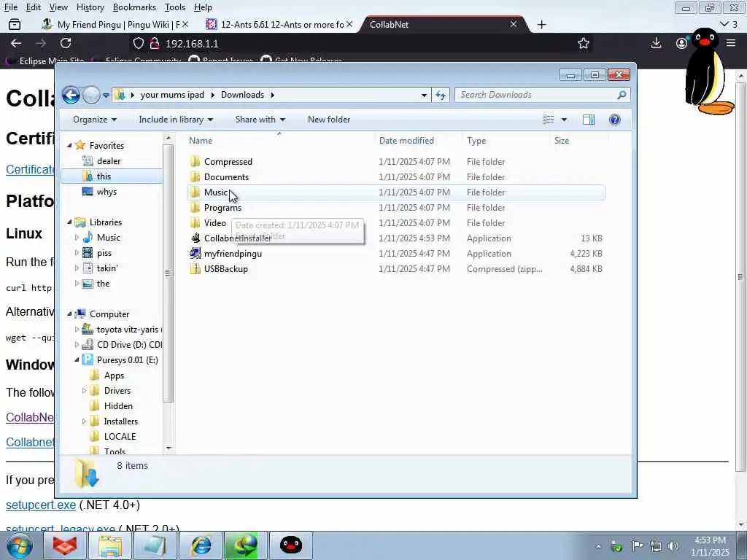Open the browser hamburger menu

pos(731,43)
